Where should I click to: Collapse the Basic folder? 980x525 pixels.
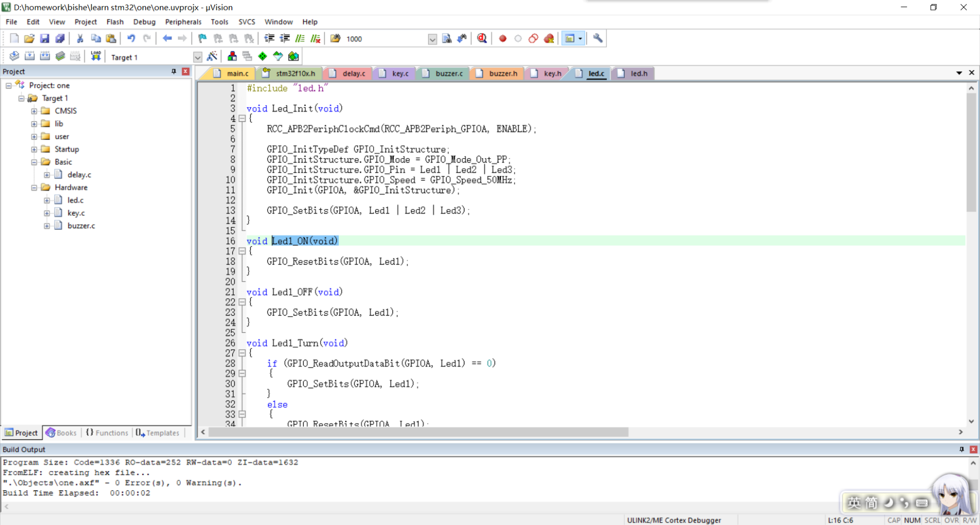[34, 162]
